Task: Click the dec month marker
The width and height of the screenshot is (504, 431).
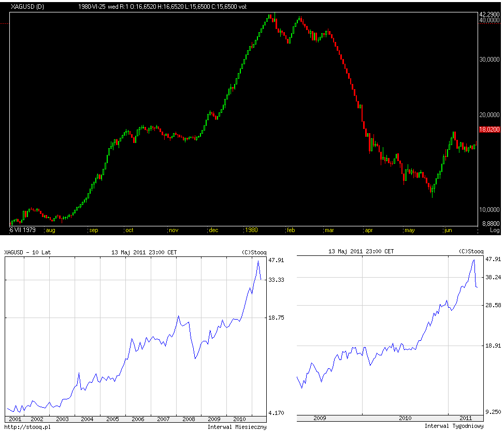Action: click(213, 230)
